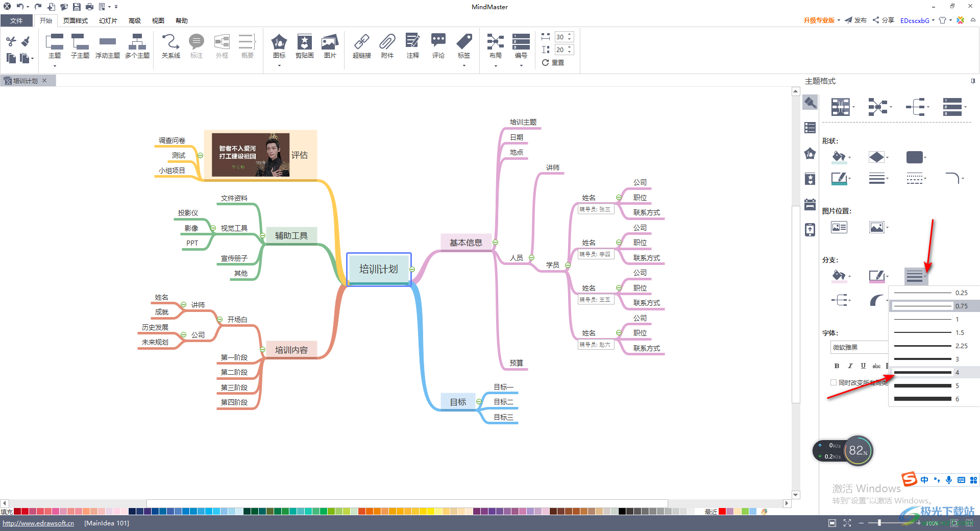980x531 pixels.
Task: Collapse the 人员 branch toggle
Action: (531, 258)
